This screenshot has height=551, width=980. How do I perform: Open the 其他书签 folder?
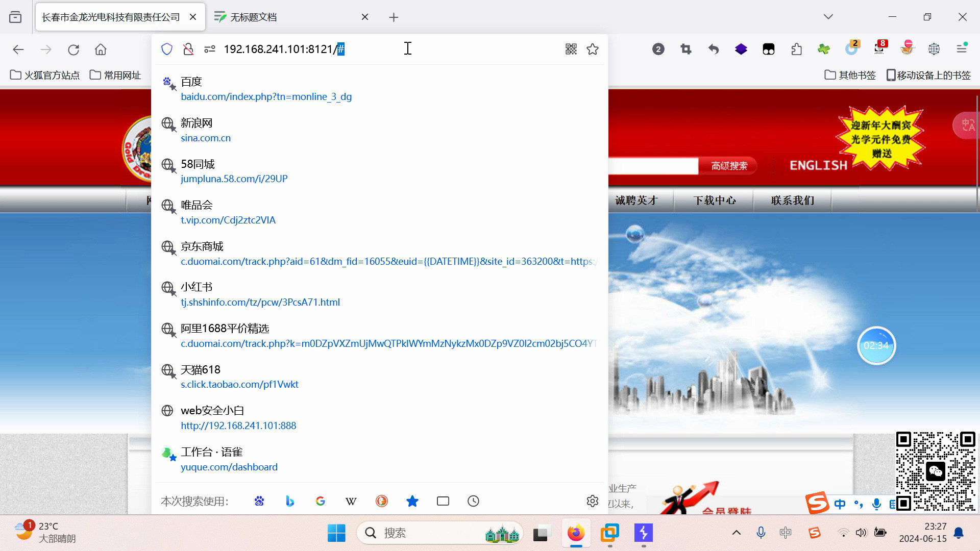850,75
